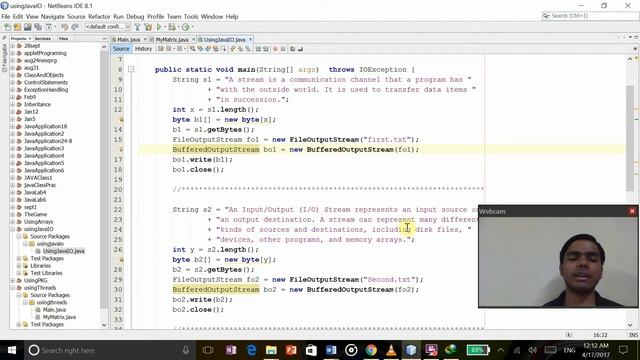Screen dimensions: 640x360
Task: Click the editor Shift Line Right icon
Action: (x=266, y=49)
